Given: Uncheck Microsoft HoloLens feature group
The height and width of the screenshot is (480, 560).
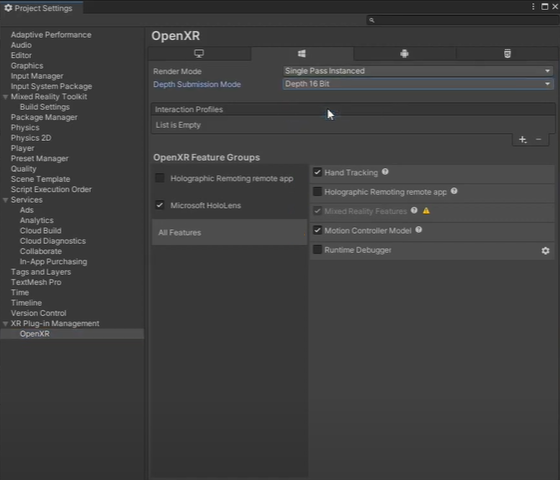Looking at the screenshot, I should [x=160, y=205].
